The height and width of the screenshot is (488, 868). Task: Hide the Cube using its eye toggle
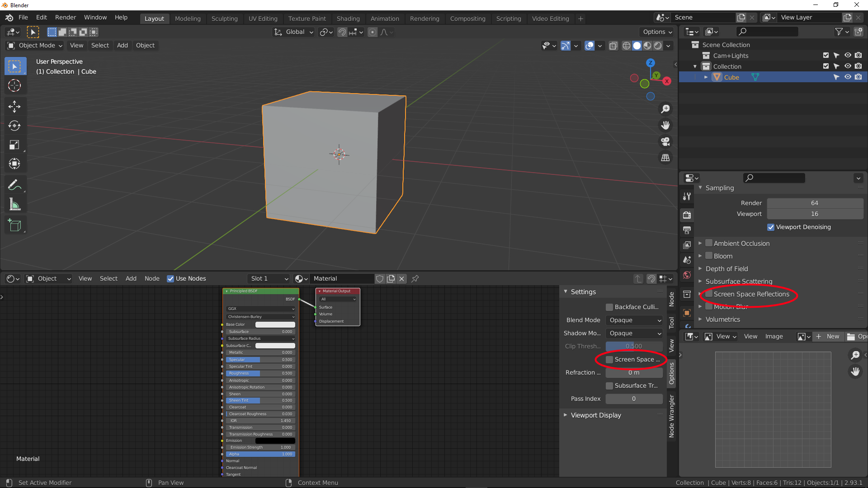[848, 77]
